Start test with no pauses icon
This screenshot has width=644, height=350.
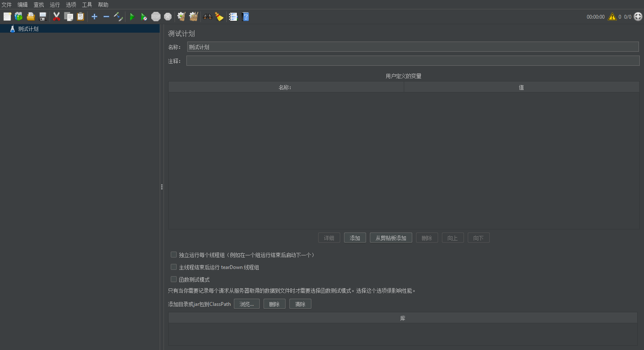click(x=144, y=17)
